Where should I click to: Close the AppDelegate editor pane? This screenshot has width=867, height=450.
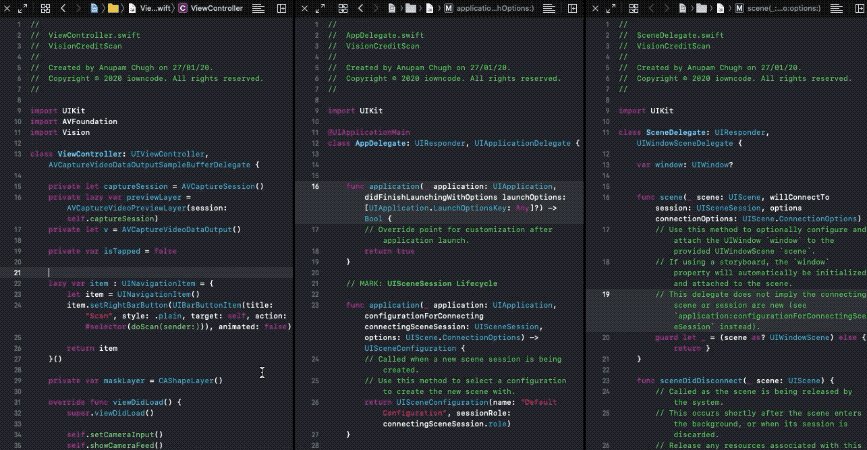tap(303, 7)
